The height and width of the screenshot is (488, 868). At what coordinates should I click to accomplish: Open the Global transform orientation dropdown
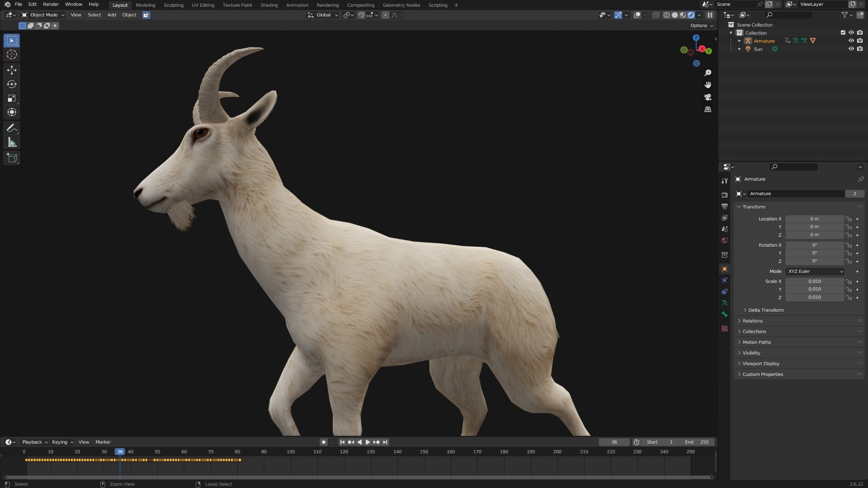(x=323, y=15)
